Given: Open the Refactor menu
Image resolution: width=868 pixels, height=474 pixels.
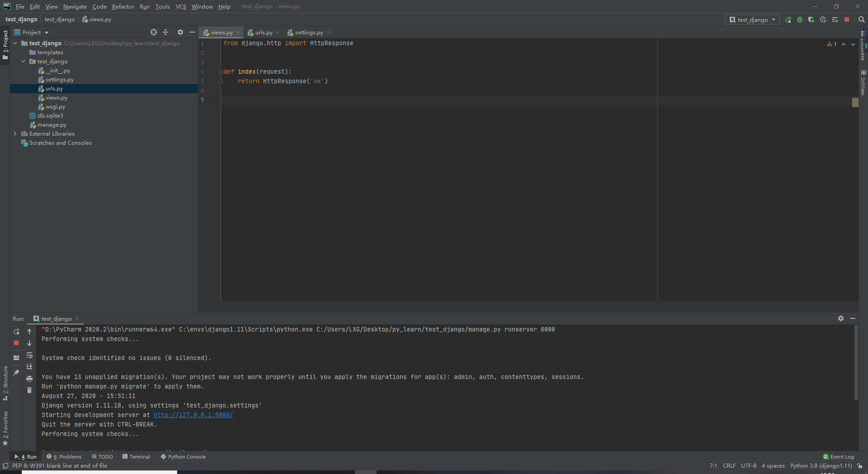Looking at the screenshot, I should coord(123,6).
